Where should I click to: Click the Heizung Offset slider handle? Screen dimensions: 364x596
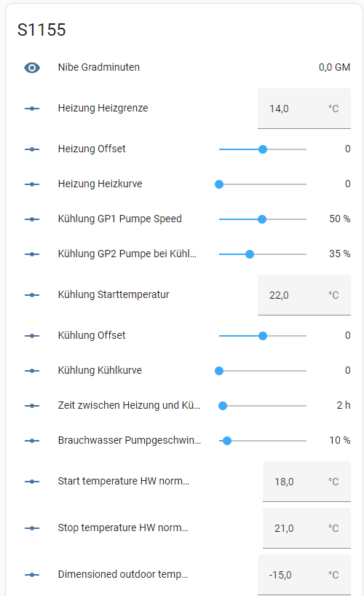(263, 149)
